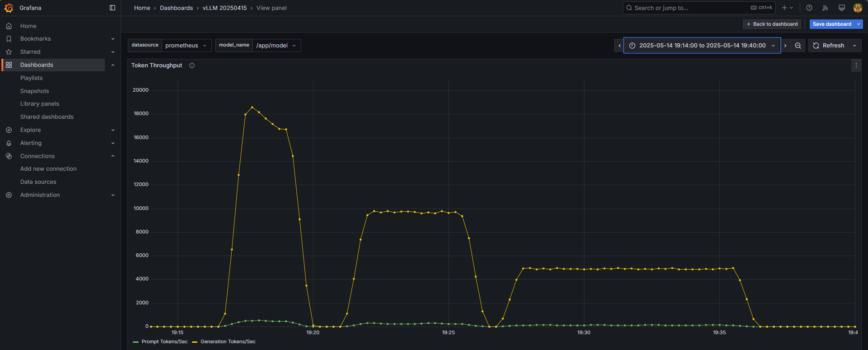Collapse the Dashboards section chevron
The width and height of the screenshot is (868, 350).
(113, 65)
